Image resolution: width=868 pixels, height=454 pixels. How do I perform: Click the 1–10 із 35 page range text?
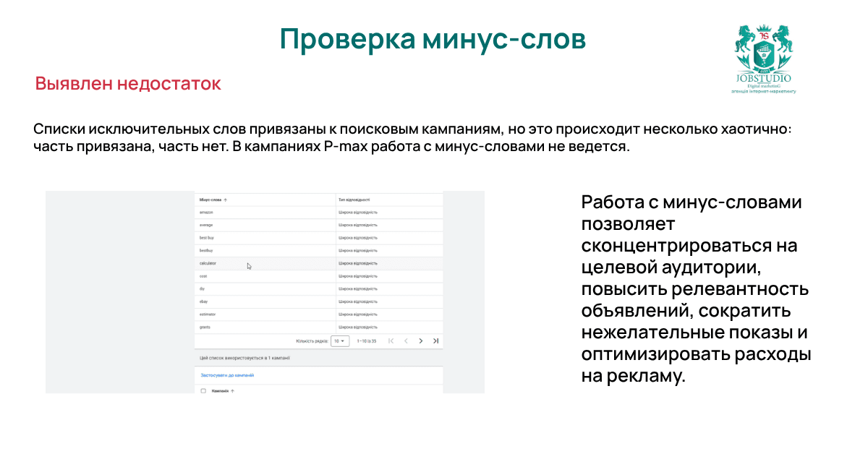click(x=367, y=340)
